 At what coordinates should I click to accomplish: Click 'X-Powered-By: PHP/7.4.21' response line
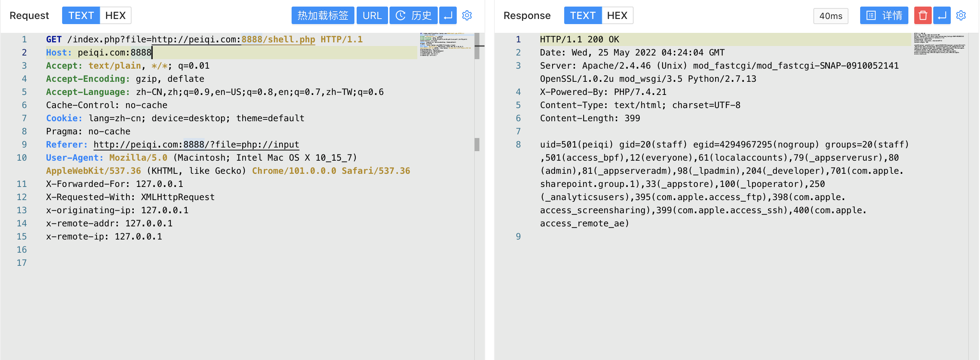coord(603,92)
